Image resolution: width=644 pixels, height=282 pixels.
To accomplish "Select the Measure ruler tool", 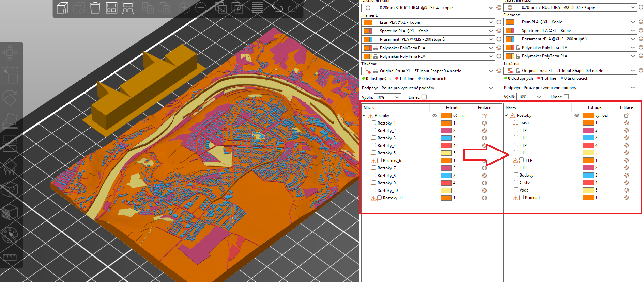I will pos(10,257).
